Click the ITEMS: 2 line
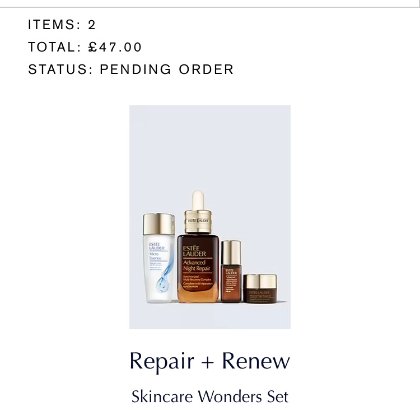420x420 pixels. point(62,25)
